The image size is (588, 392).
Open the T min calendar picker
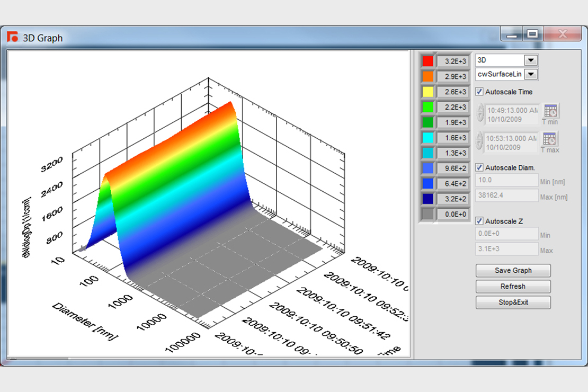point(551,111)
